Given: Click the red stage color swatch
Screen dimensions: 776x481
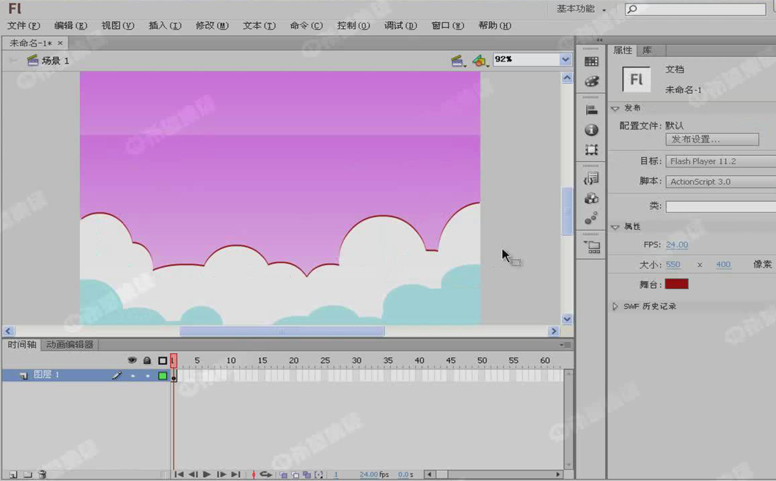Looking at the screenshot, I should (677, 284).
